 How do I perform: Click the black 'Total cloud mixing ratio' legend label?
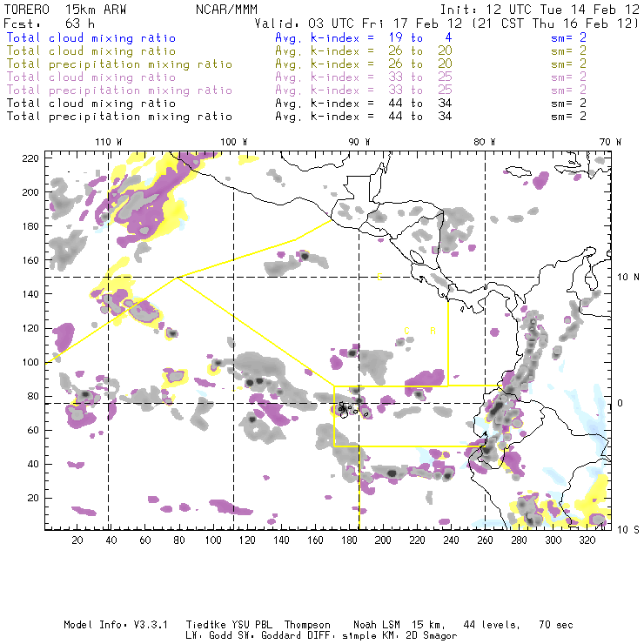[x=91, y=103]
